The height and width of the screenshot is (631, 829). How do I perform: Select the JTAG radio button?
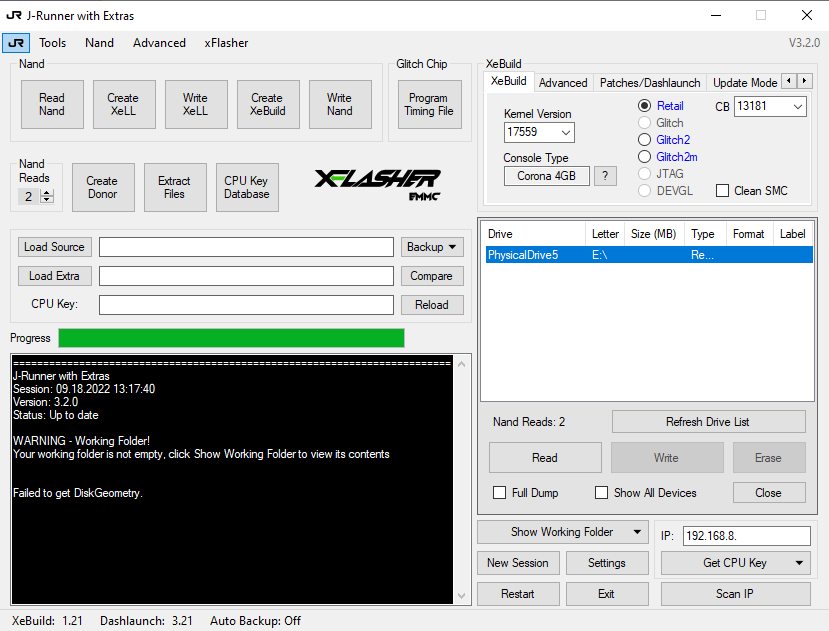click(644, 173)
